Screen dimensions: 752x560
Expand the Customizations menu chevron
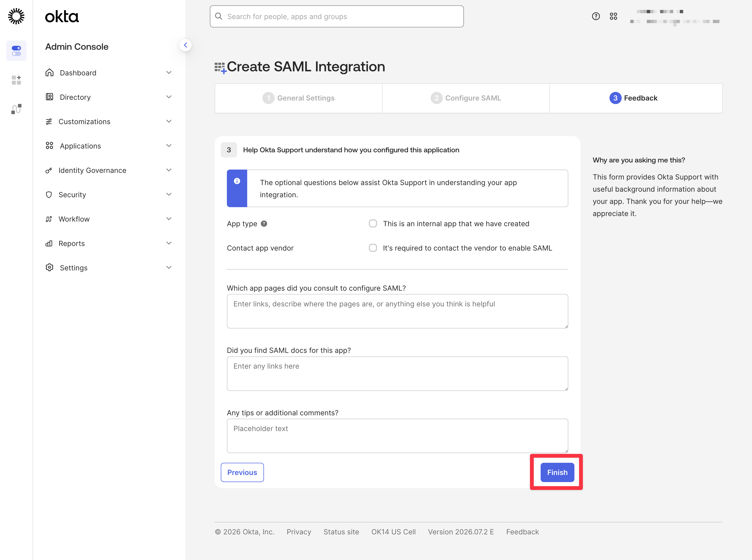coord(169,121)
